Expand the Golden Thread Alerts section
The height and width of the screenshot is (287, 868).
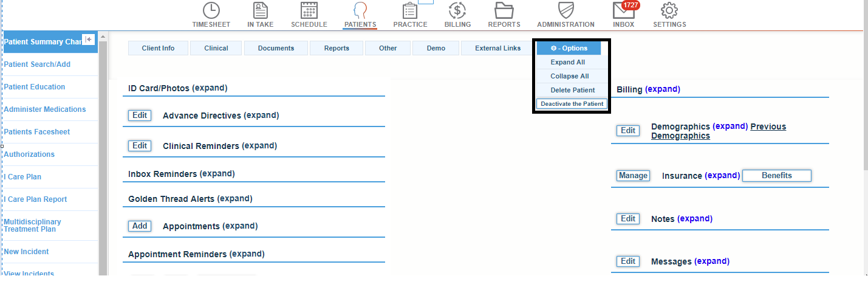click(x=234, y=199)
